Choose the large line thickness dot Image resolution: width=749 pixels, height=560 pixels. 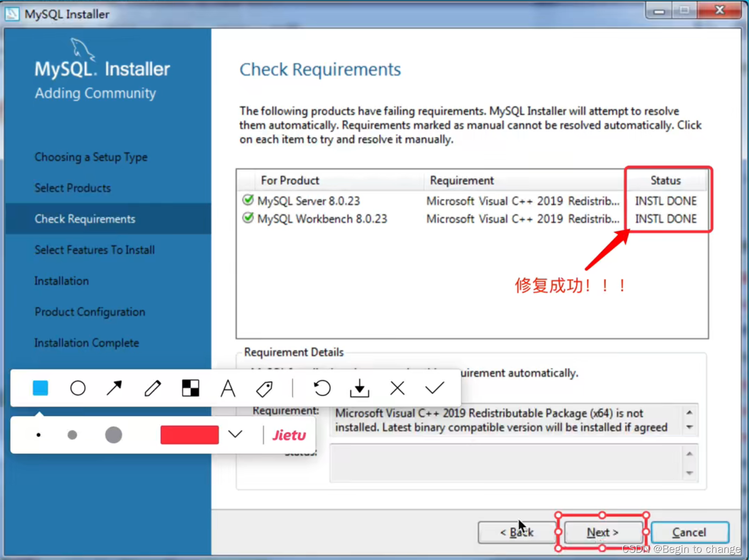[x=114, y=435]
